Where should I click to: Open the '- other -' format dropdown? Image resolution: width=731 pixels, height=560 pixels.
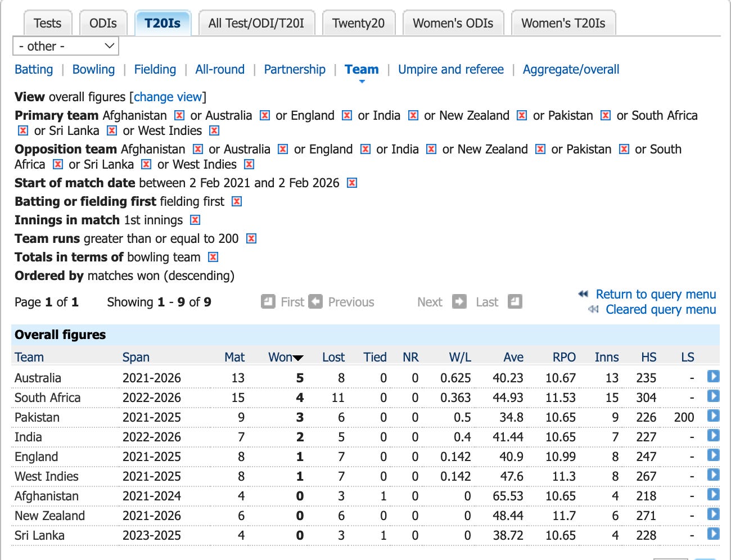pos(66,46)
